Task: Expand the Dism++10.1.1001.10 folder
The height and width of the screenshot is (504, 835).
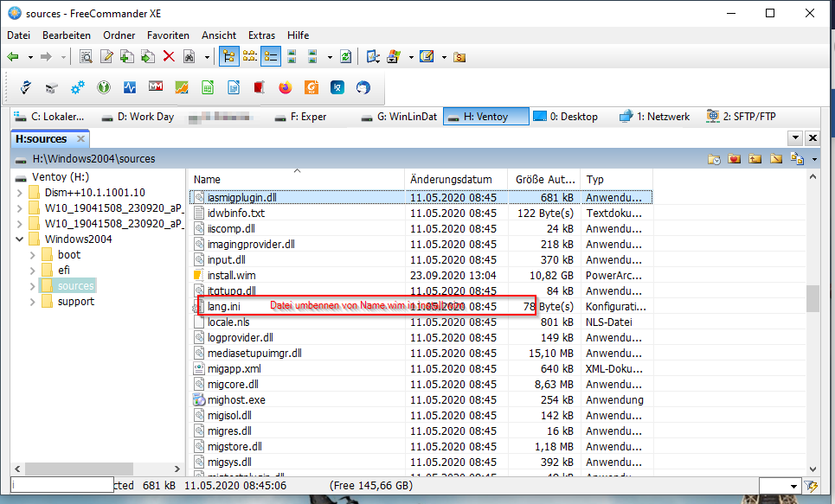Action: 20,193
